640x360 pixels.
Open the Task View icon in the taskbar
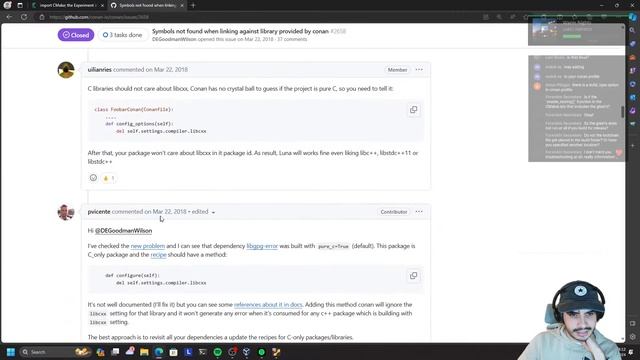pos(115,352)
